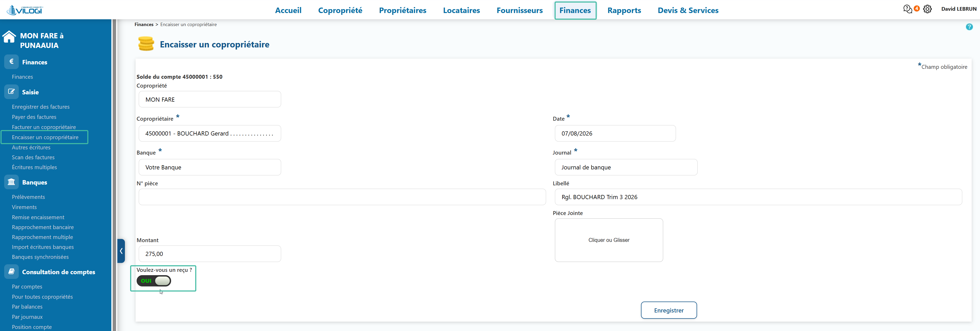Collapse the sidebar with the chevron handle

click(x=121, y=251)
